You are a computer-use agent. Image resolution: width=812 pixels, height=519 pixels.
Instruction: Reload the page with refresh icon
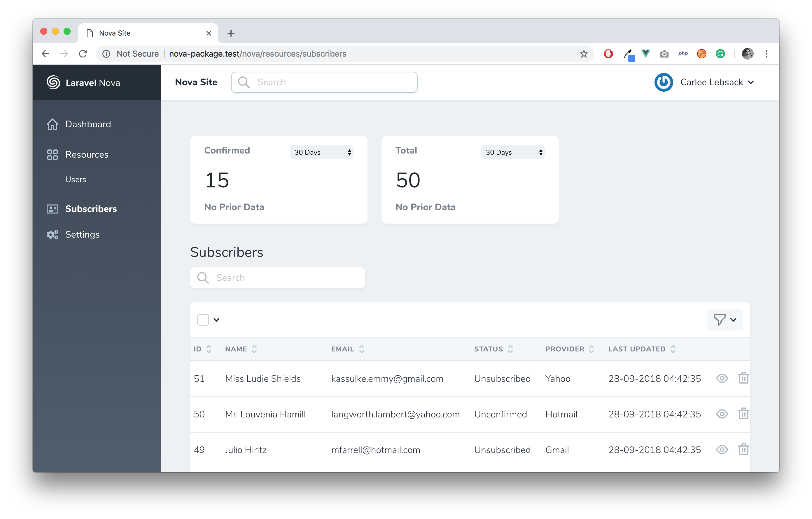[x=83, y=54]
